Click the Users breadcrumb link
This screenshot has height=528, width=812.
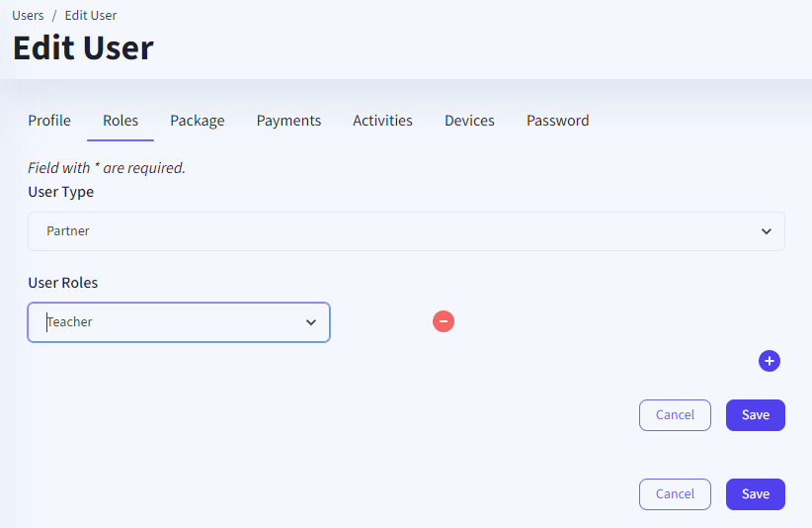28,16
